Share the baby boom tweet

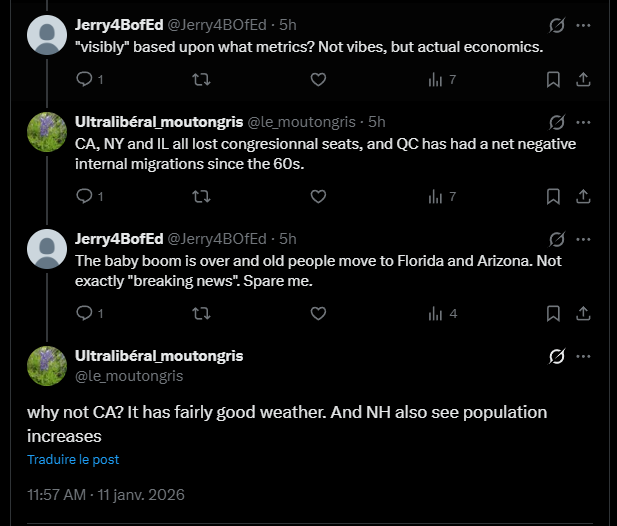pyautogui.click(x=584, y=313)
